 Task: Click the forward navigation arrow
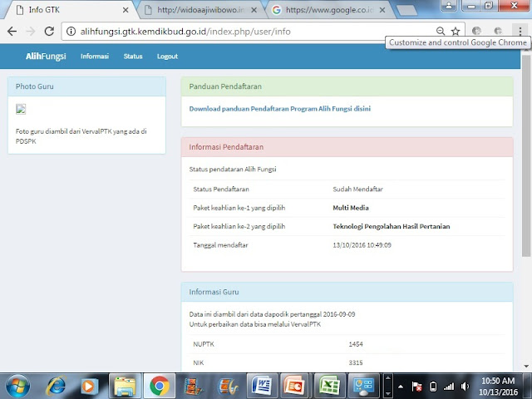pyautogui.click(x=31, y=32)
